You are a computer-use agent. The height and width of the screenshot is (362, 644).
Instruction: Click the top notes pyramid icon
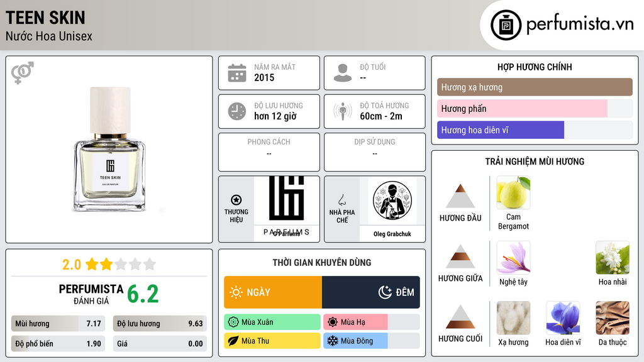(x=460, y=196)
